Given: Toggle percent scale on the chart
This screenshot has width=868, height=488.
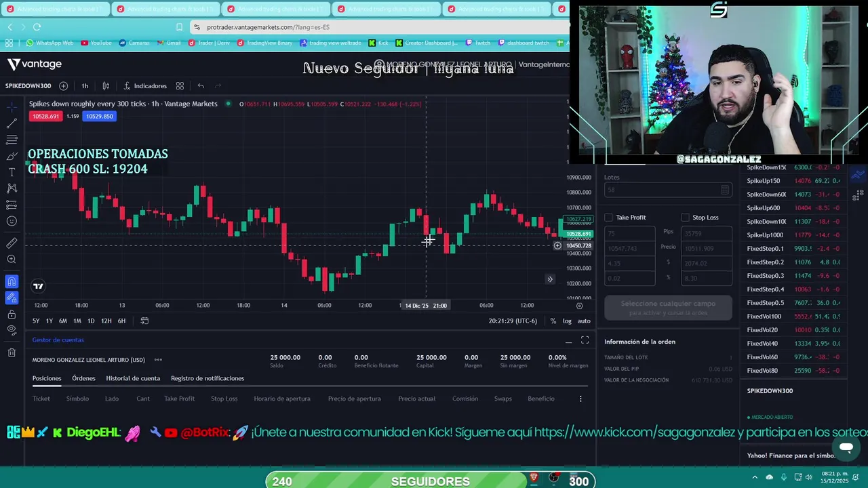Looking at the screenshot, I should (553, 321).
